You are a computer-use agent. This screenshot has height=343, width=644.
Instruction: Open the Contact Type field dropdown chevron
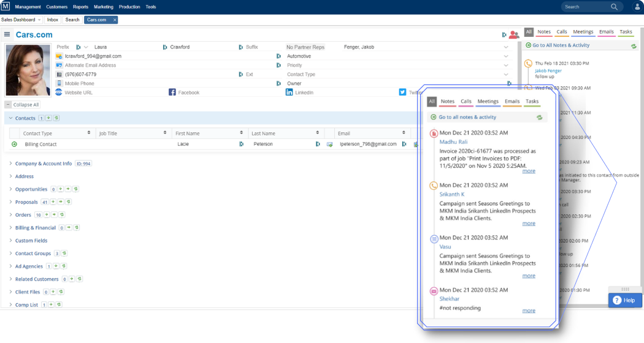[x=506, y=74]
